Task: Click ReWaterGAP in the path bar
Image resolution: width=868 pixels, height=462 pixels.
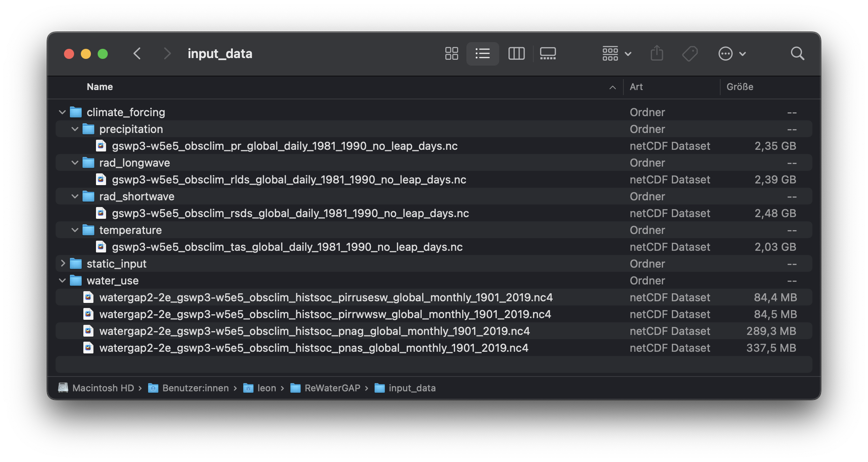Action: [x=332, y=388]
